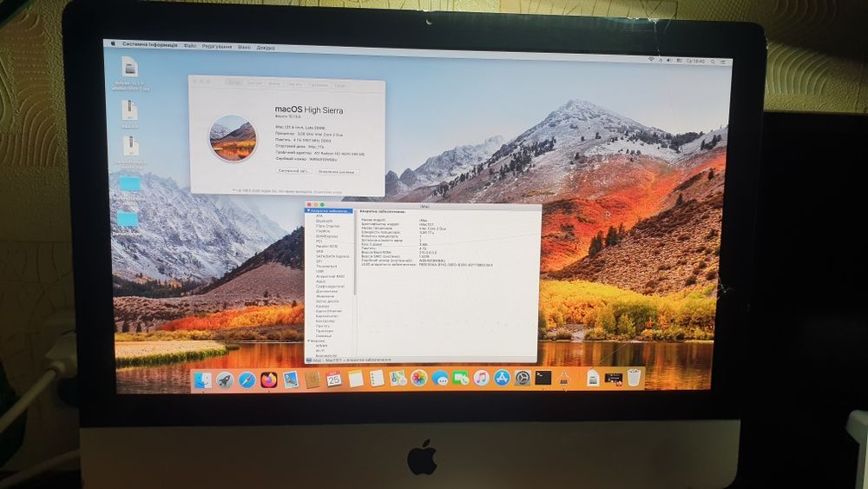Viewport: 868px width, 489px height.
Task: Open Notification Center menu bar icon
Action: [x=723, y=63]
